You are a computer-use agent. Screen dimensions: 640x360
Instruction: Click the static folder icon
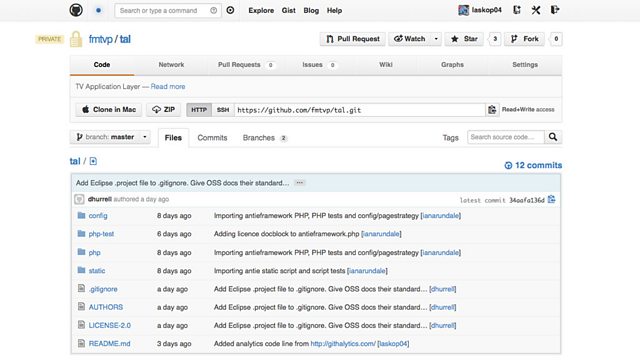click(81, 270)
